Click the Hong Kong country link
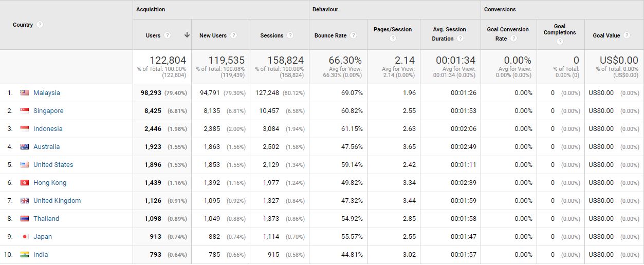 click(x=50, y=183)
